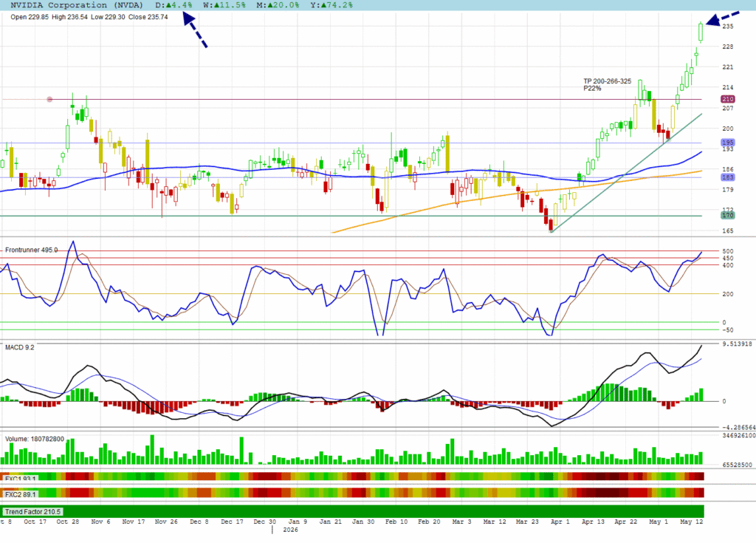This screenshot has height=543, width=756.
Task: Click the FXC1 93.1 heatmap label
Action: coord(20,479)
